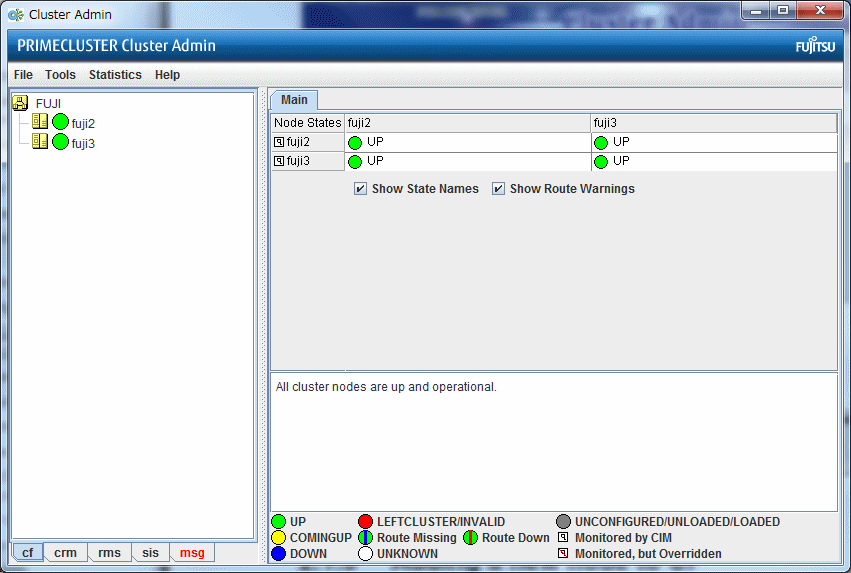Switch to the red msg tab
Screen dimensions: 851x573
(192, 552)
